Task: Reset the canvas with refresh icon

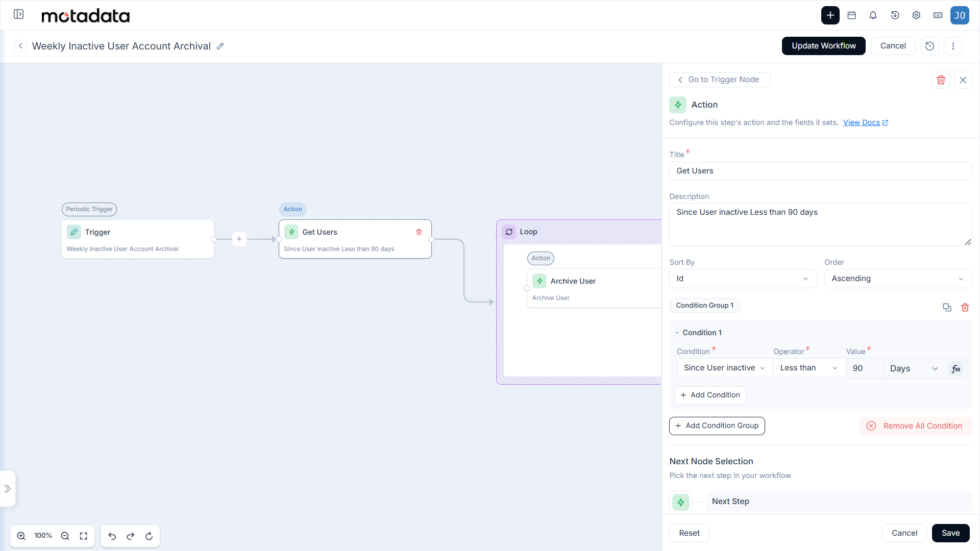Action: pyautogui.click(x=149, y=536)
